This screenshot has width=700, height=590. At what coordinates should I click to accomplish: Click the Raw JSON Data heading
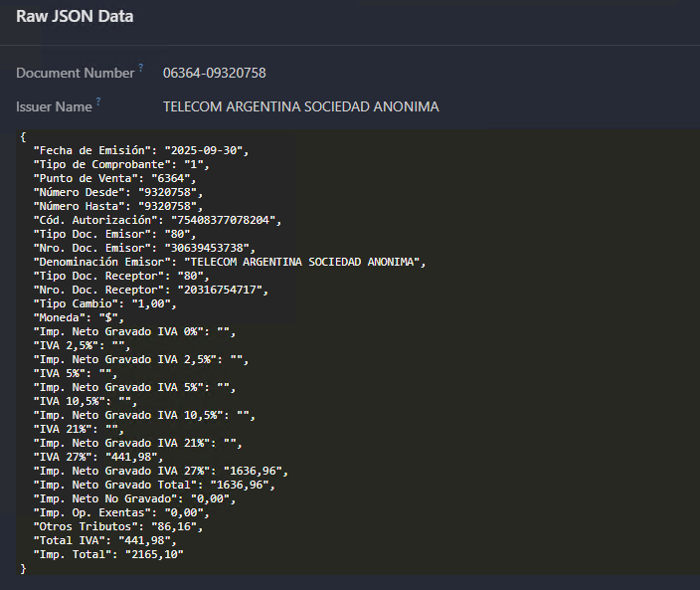click(x=75, y=17)
